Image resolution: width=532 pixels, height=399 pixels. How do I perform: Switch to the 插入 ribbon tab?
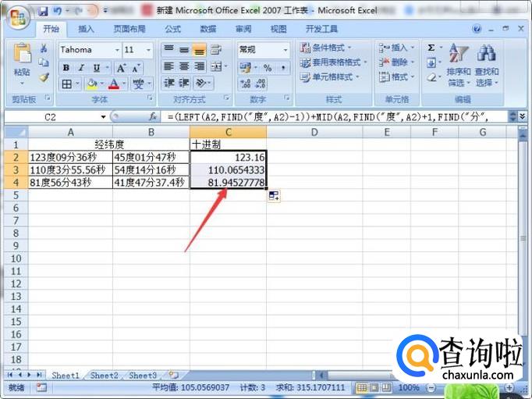(x=86, y=29)
